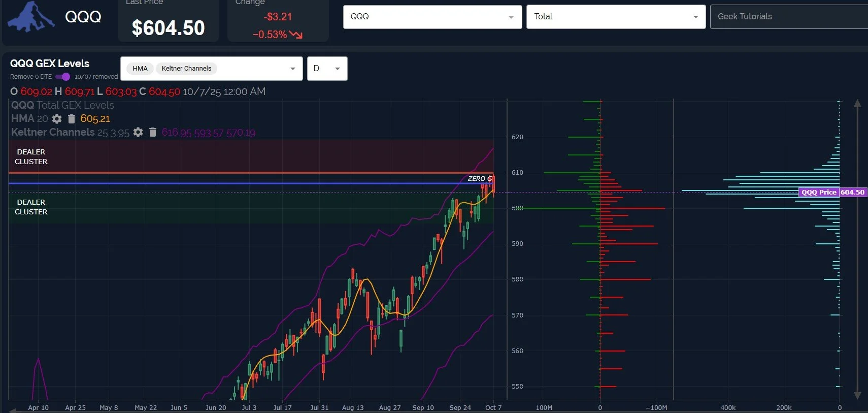Open the D timeframe dropdown

pos(327,69)
